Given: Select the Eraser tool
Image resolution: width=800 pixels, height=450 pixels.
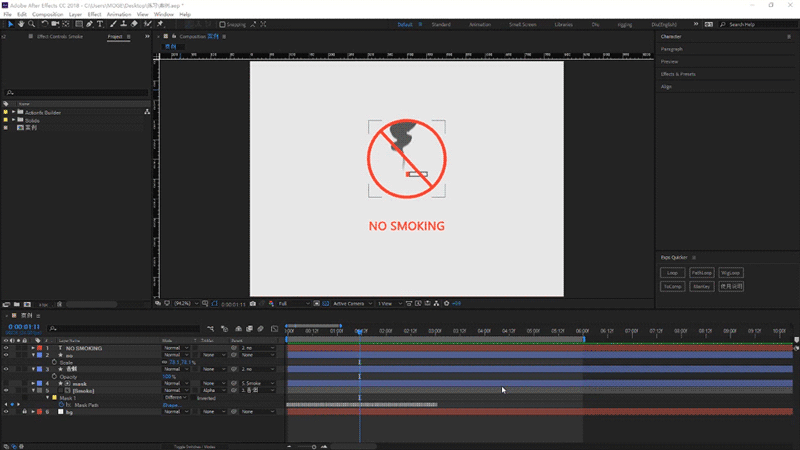Looking at the screenshot, I should pos(134,24).
